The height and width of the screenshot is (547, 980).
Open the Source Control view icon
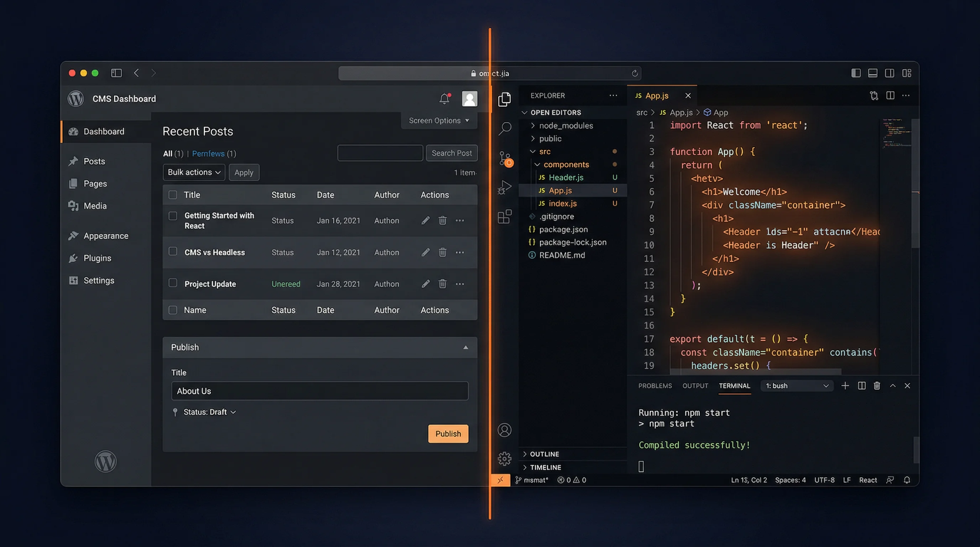[505, 158]
